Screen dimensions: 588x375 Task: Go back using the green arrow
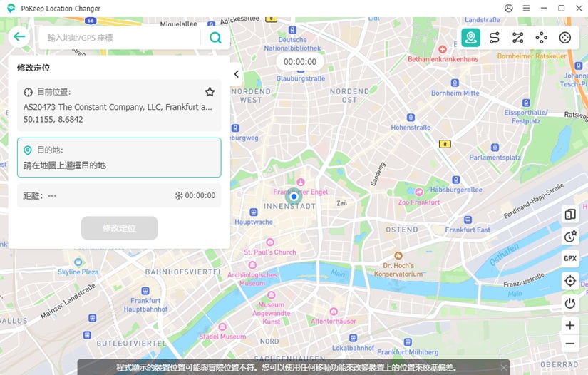coord(19,37)
